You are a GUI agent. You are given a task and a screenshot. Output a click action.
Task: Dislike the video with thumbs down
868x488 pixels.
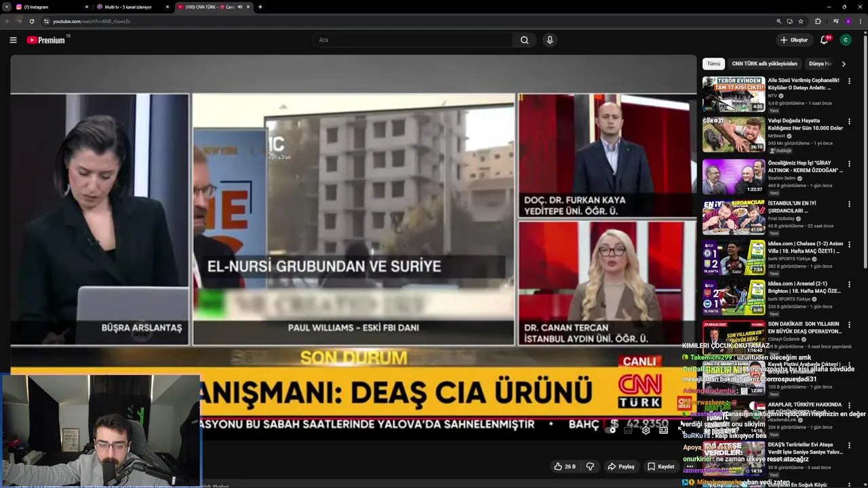(x=590, y=466)
